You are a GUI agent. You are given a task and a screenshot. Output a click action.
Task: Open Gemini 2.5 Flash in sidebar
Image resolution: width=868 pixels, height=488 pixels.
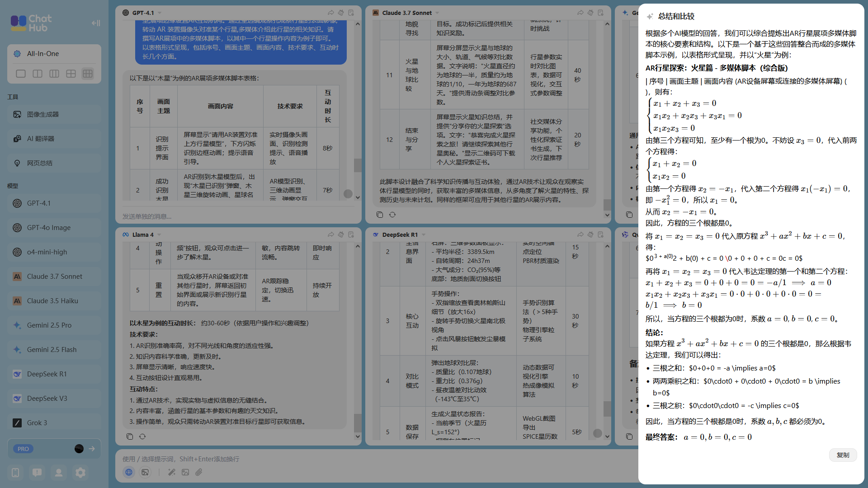(54, 350)
